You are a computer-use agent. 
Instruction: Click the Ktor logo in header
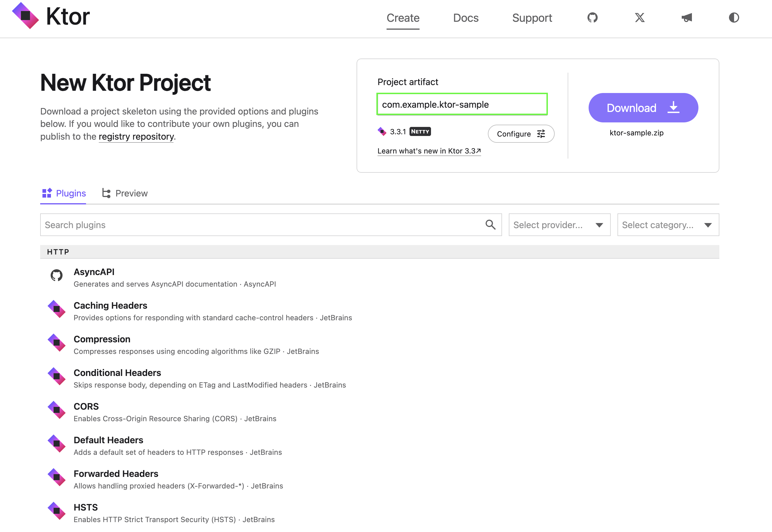[51, 16]
